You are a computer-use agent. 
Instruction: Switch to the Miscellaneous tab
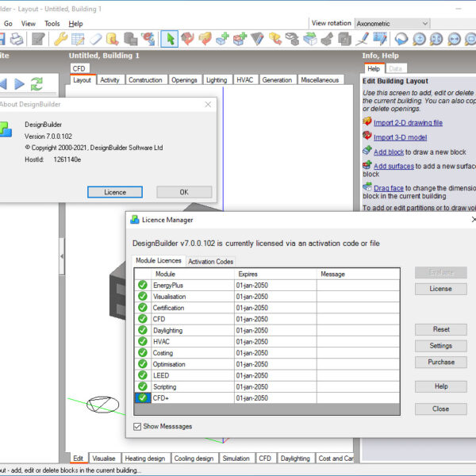coord(320,80)
